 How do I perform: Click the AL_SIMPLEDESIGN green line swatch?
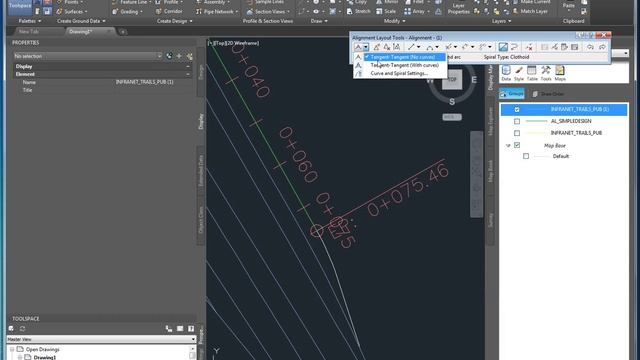click(x=536, y=121)
